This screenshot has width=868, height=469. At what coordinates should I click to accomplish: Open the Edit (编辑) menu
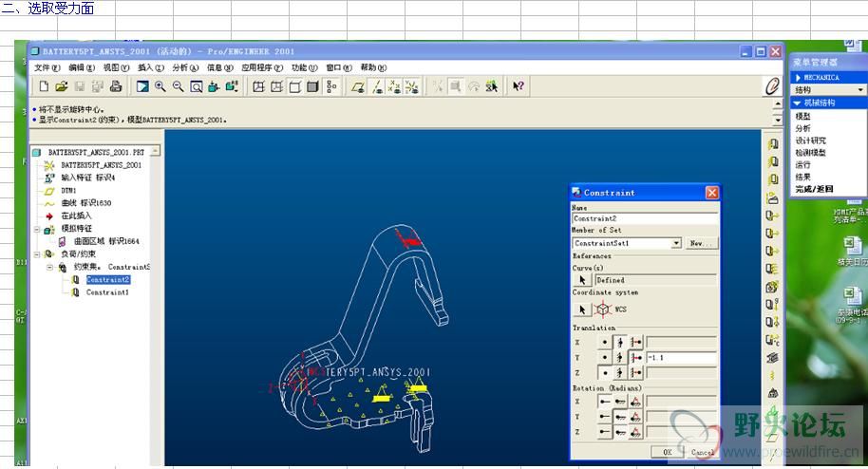point(82,67)
